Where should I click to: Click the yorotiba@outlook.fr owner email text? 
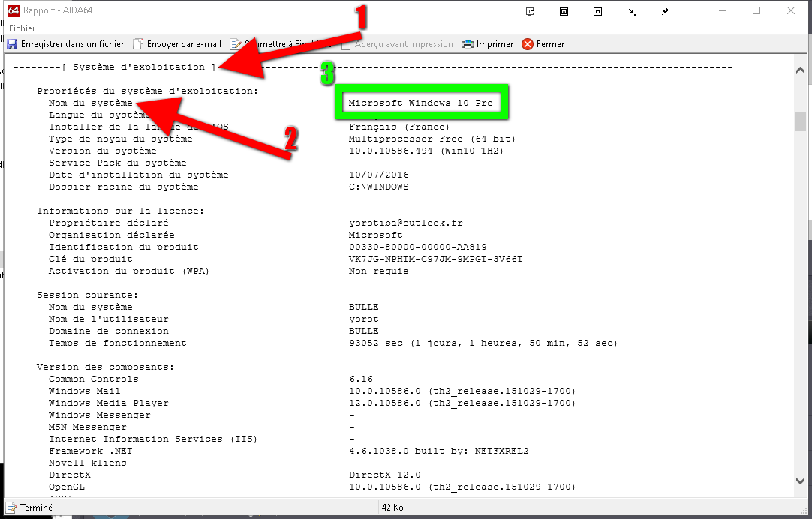click(406, 223)
